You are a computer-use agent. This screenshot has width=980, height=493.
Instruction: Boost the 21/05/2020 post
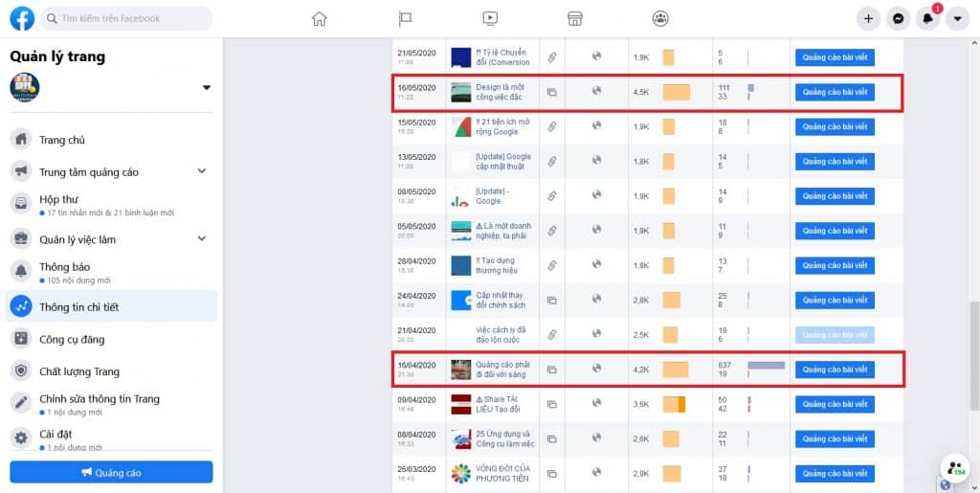[x=835, y=57]
